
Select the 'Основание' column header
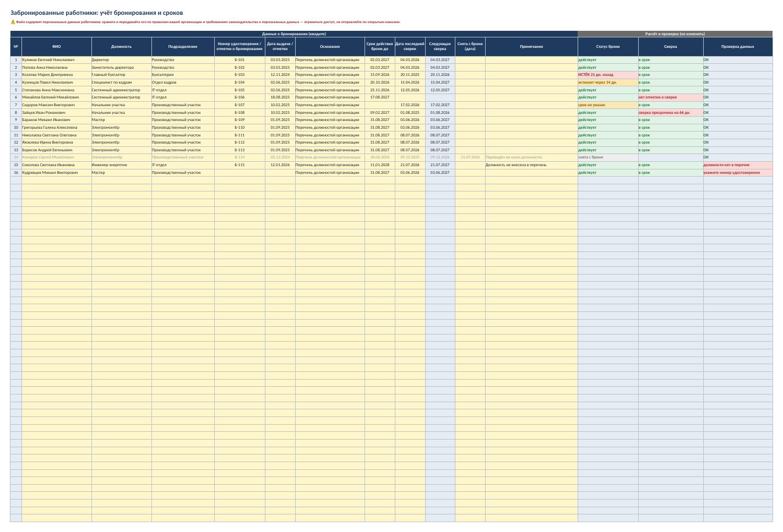tap(330, 47)
